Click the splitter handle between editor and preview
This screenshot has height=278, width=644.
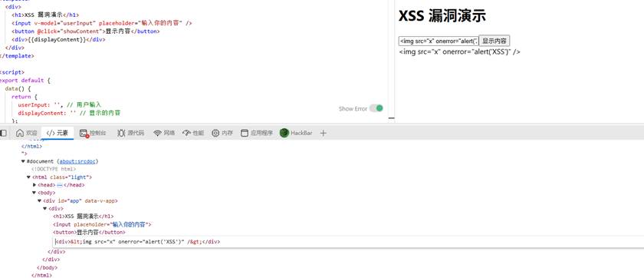pos(392,118)
